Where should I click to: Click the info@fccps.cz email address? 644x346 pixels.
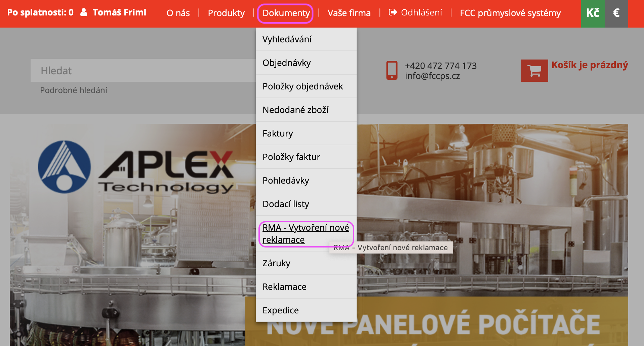click(x=432, y=76)
